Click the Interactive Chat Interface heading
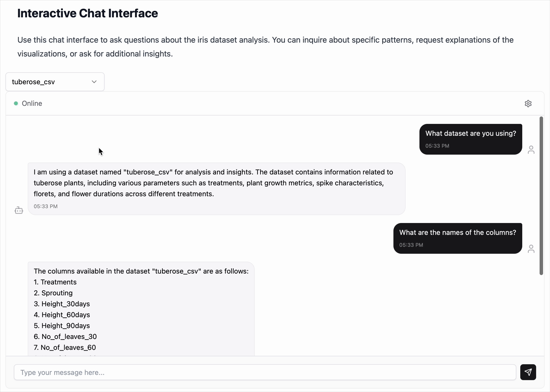Viewport: 550px width, 392px height. tap(87, 13)
